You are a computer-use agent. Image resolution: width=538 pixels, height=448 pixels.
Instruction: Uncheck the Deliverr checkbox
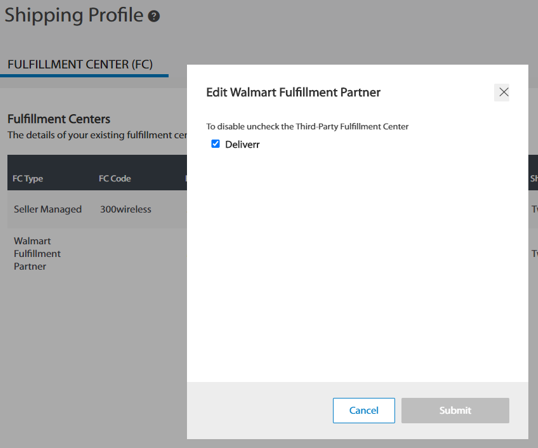(215, 144)
